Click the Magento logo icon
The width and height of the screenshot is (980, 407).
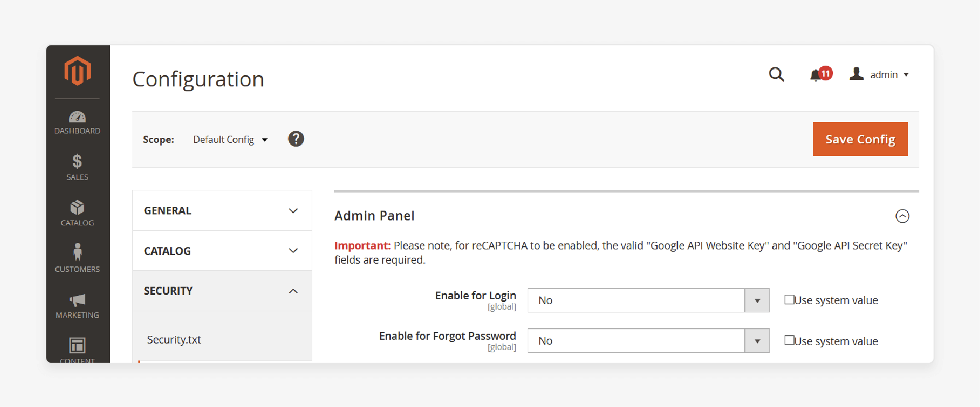77,71
